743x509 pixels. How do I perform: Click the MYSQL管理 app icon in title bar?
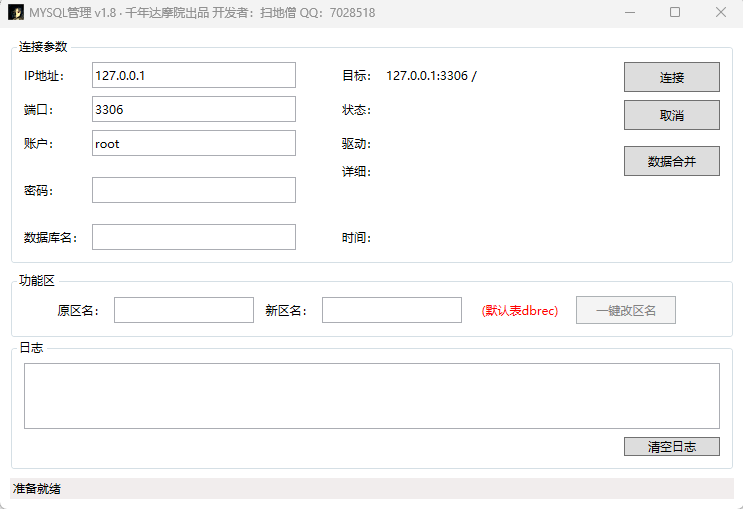(x=16, y=13)
